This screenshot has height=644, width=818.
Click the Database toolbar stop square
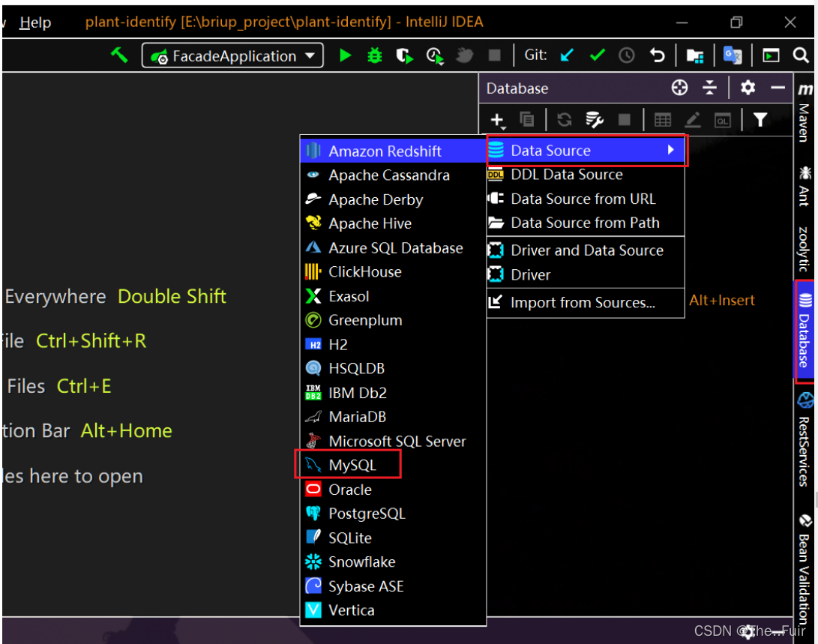coord(625,120)
